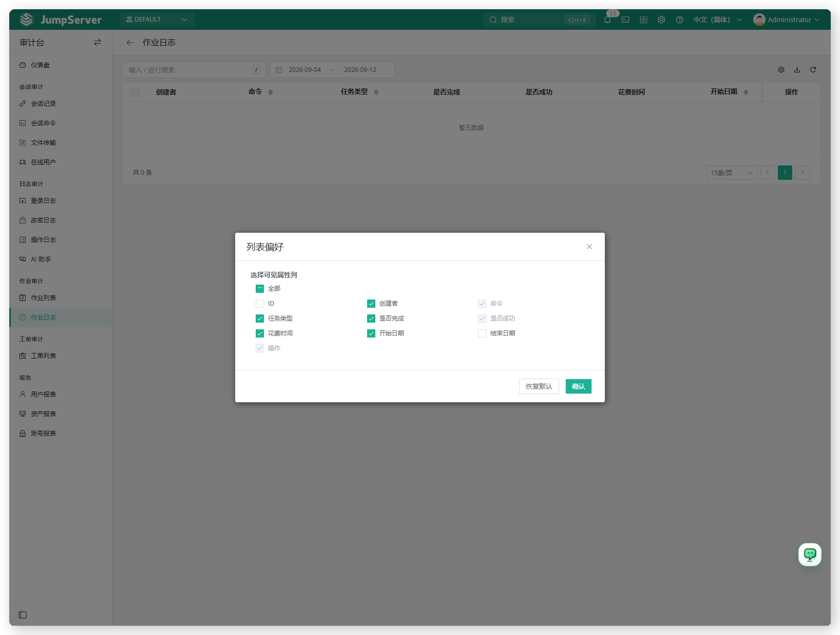Open the DEFAULT organization dropdown

tap(157, 20)
